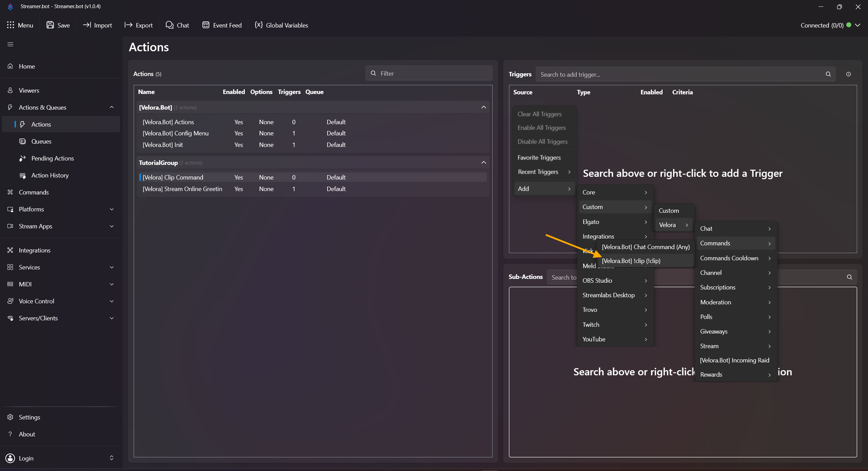
Task: Expand the Login account switcher
Action: pos(111,458)
